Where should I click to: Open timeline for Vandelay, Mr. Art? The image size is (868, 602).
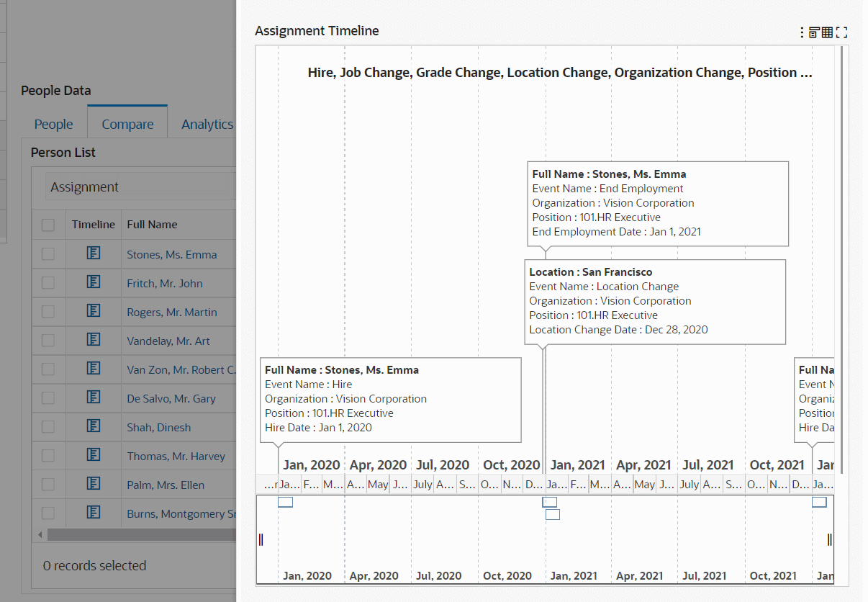pos(94,339)
